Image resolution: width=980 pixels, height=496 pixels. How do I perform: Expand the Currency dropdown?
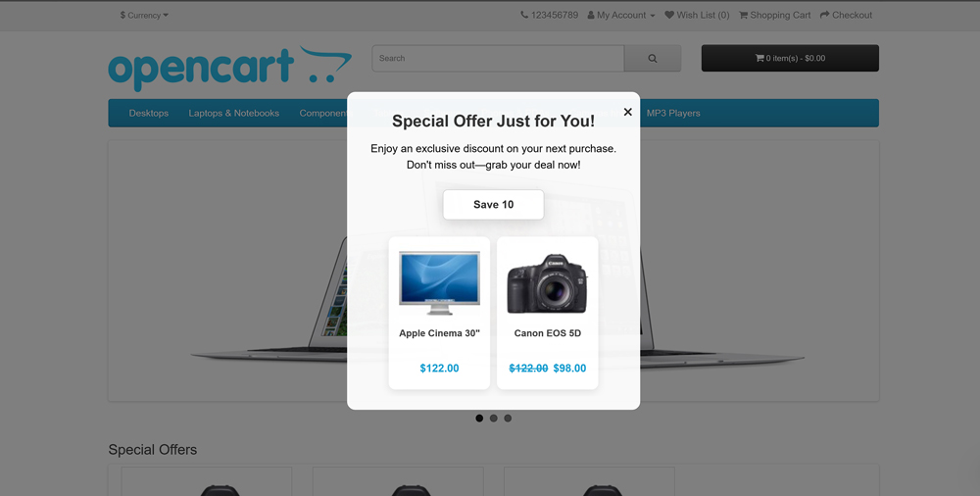(x=144, y=15)
